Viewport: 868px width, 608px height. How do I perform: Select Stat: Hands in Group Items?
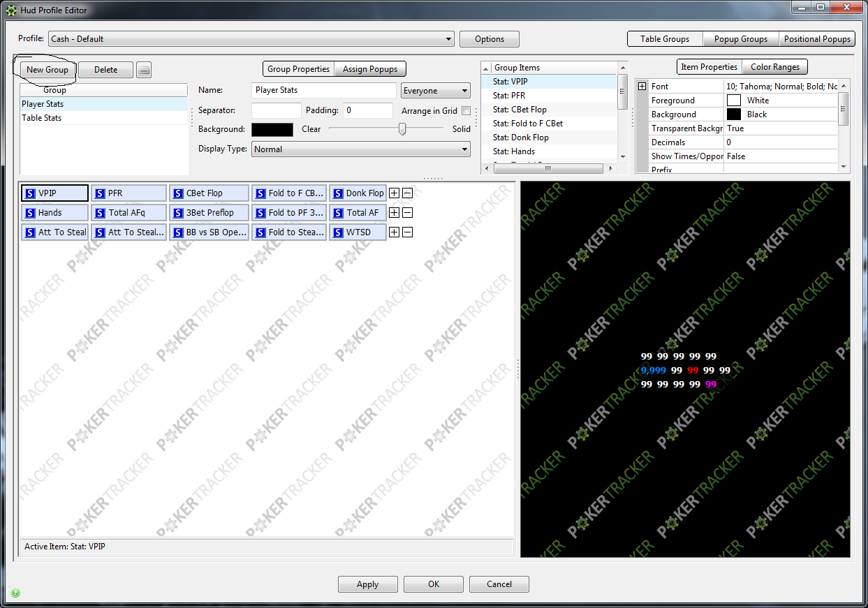click(550, 151)
